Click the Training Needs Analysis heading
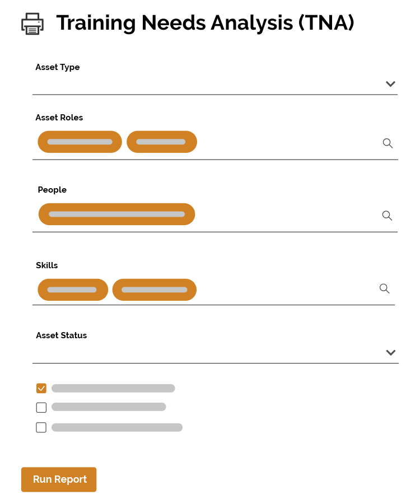The image size is (420, 504). [x=205, y=23]
